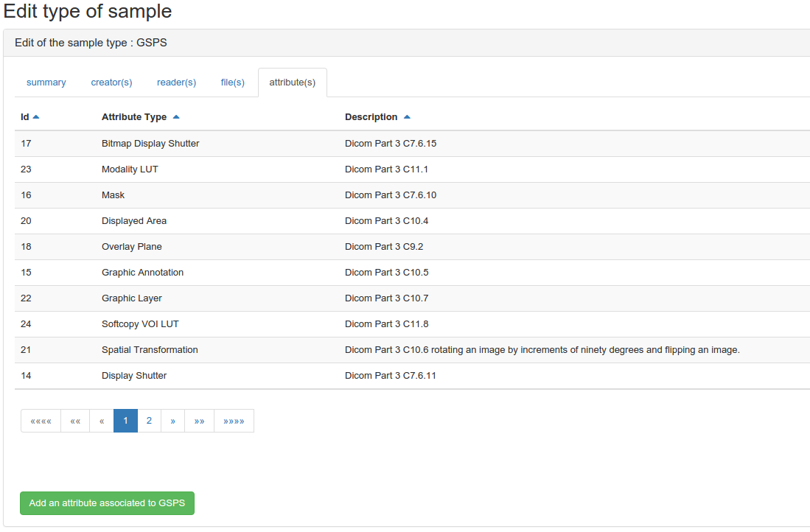Sort by Description arrow icon

click(407, 117)
